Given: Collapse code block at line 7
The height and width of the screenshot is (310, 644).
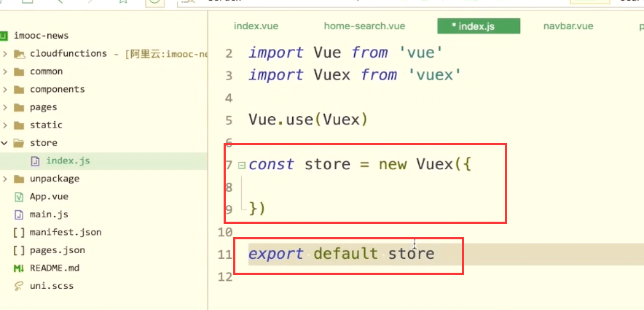Looking at the screenshot, I should [x=242, y=166].
